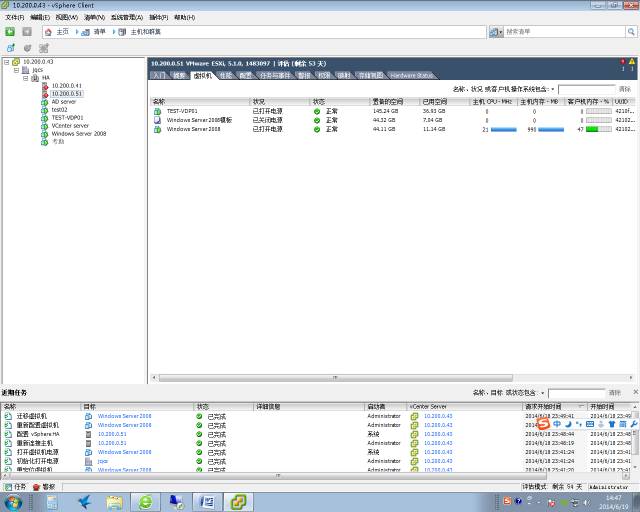
Task: Click the vCenter 10.200.0.43 root icon in tree
Action: click(16, 62)
